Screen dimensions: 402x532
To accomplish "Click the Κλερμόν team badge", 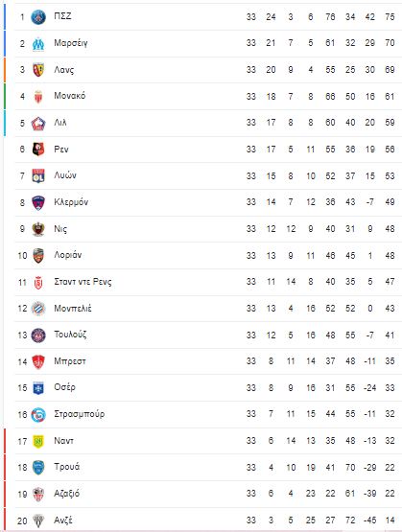I will click(x=38, y=202).
